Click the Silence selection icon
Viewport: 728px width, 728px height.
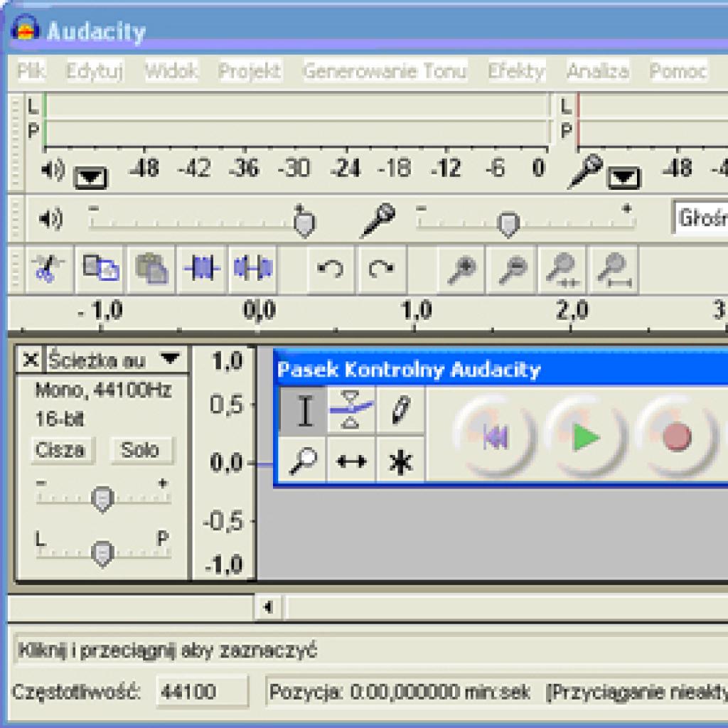[253, 269]
